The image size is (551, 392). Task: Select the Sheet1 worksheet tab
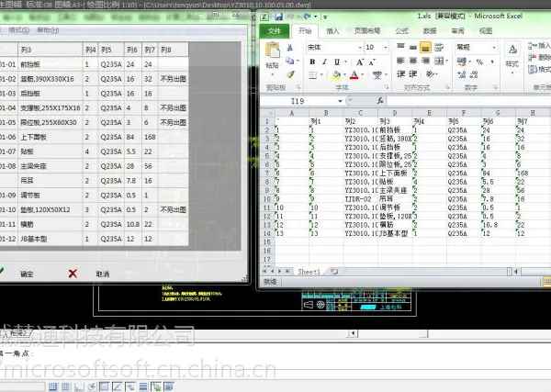tap(309, 272)
